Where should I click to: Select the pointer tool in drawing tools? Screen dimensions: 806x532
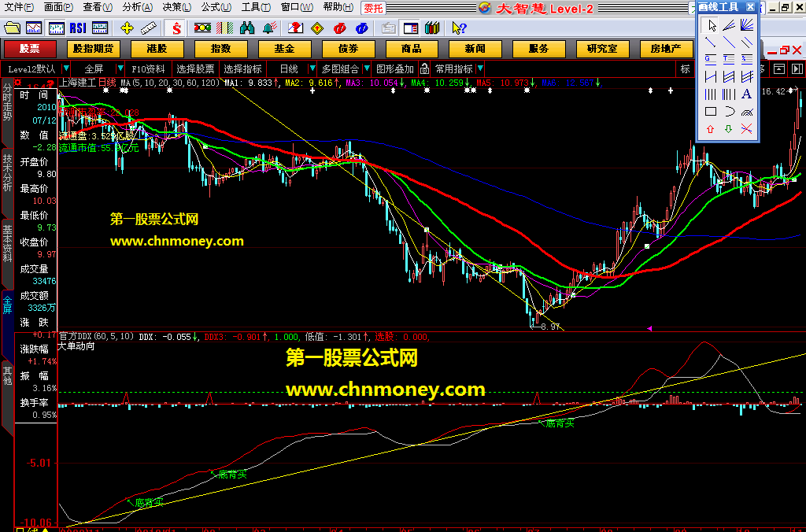tap(711, 24)
